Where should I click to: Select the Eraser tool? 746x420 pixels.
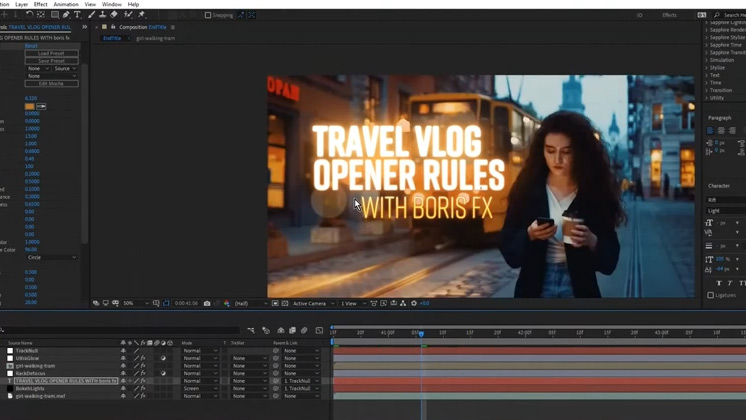click(114, 15)
